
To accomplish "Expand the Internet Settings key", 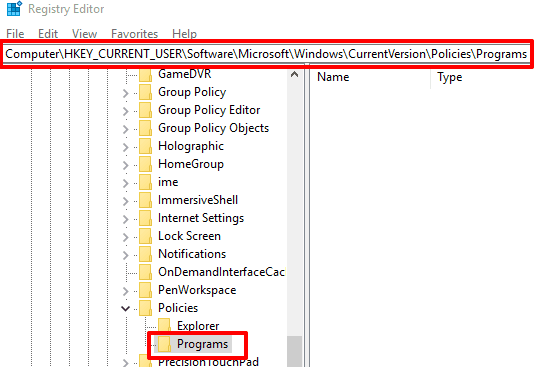I will 126,219.
